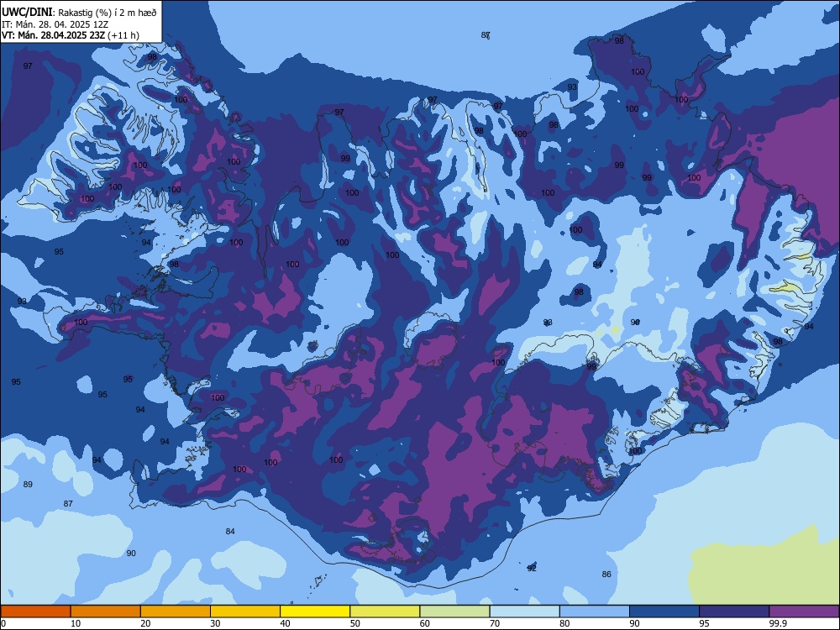Click the 30–40 golden legend swatch
This screenshot has width=840, height=630.
coord(245,612)
